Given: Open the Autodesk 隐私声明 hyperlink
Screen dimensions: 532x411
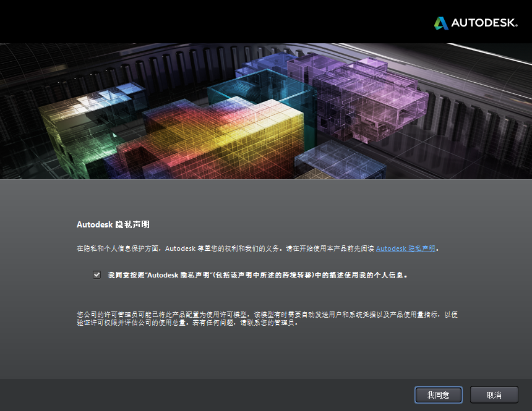Looking at the screenshot, I should click(405, 248).
